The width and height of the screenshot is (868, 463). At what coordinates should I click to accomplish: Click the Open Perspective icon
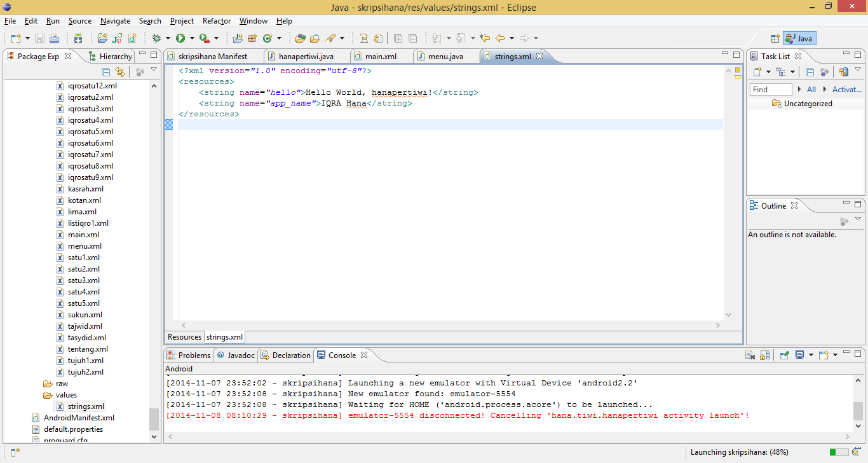775,38
